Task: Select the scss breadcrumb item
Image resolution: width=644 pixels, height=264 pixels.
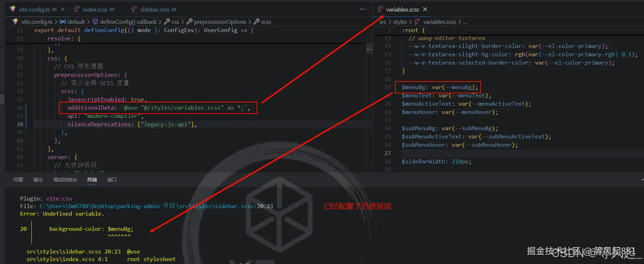Action: point(266,22)
